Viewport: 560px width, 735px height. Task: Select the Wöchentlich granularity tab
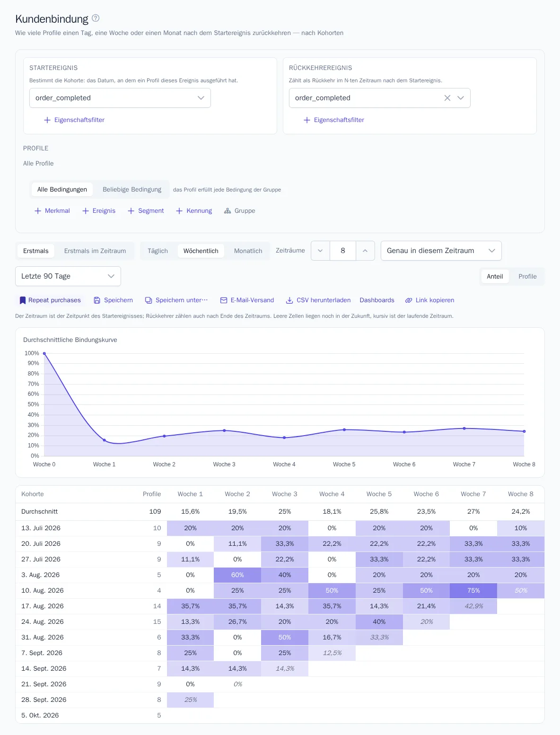coord(201,251)
